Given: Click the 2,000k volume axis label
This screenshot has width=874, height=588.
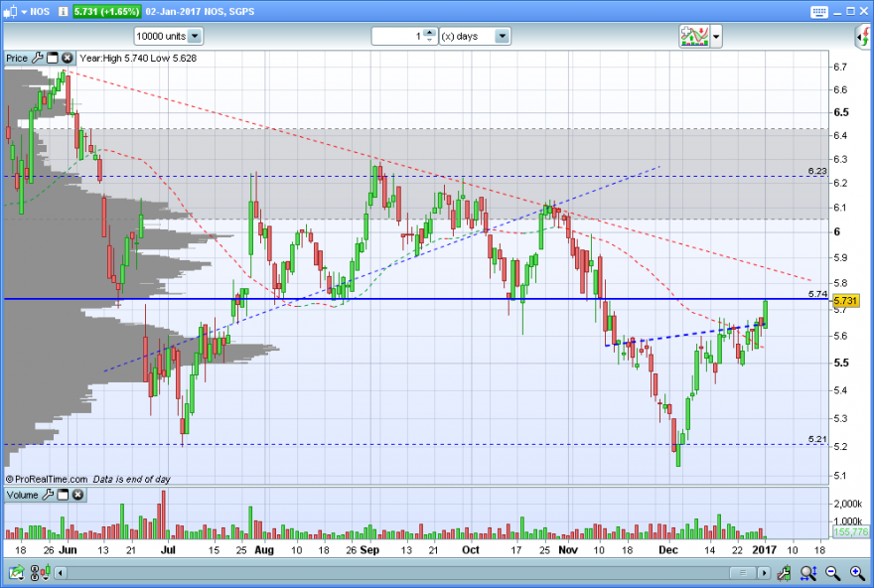Looking at the screenshot, I should tap(847, 504).
